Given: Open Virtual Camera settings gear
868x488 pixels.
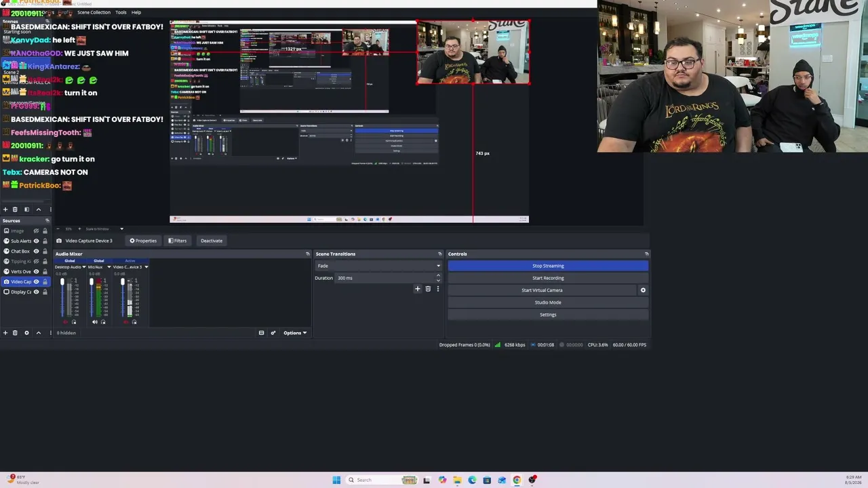Looking at the screenshot, I should tap(643, 290).
